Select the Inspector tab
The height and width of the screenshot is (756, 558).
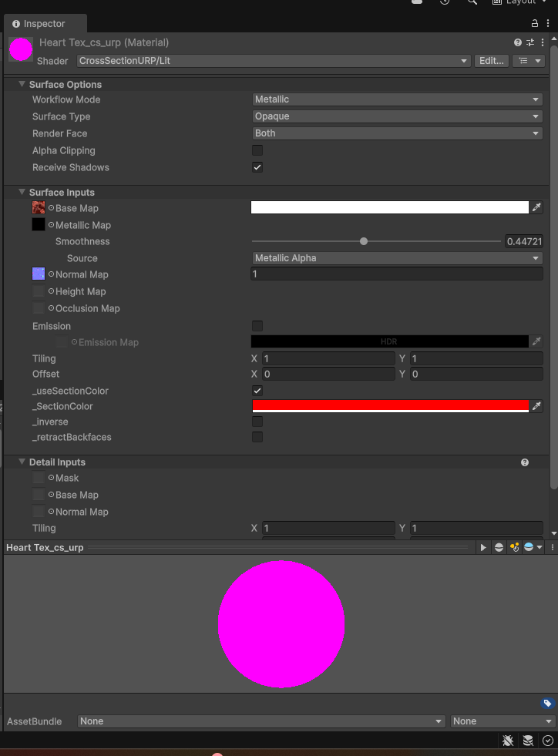[45, 24]
